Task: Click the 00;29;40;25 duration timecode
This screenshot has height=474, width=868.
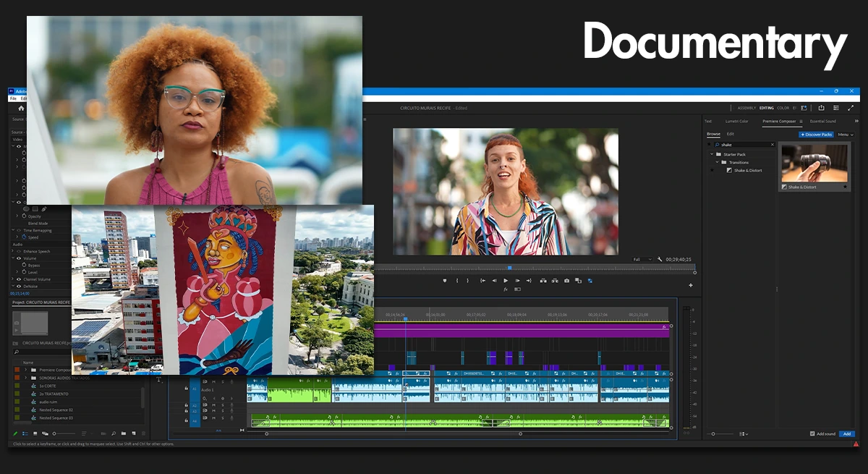Action: 678,259
